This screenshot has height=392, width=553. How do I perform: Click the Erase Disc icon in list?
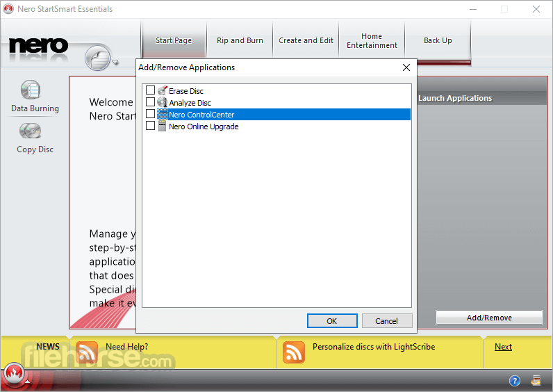pos(163,90)
